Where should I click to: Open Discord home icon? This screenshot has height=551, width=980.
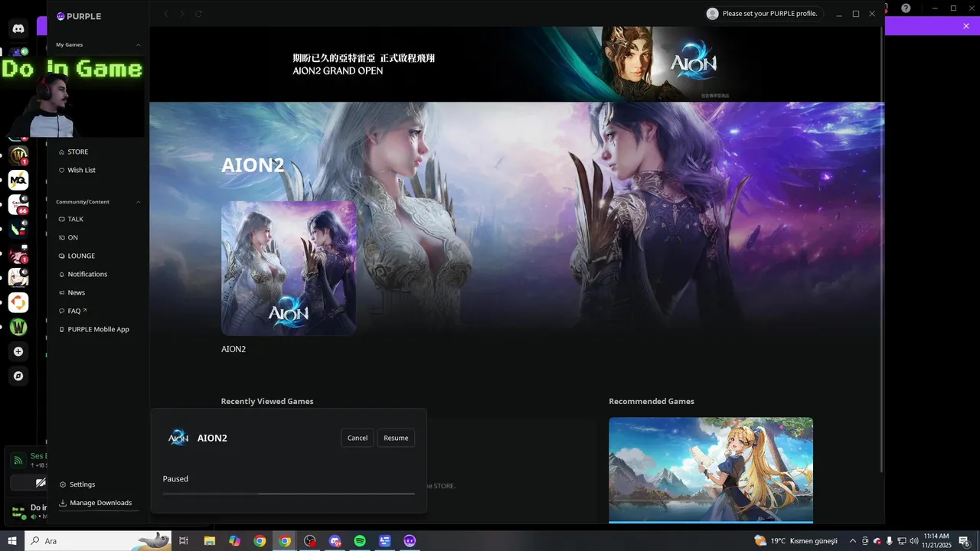[x=18, y=29]
